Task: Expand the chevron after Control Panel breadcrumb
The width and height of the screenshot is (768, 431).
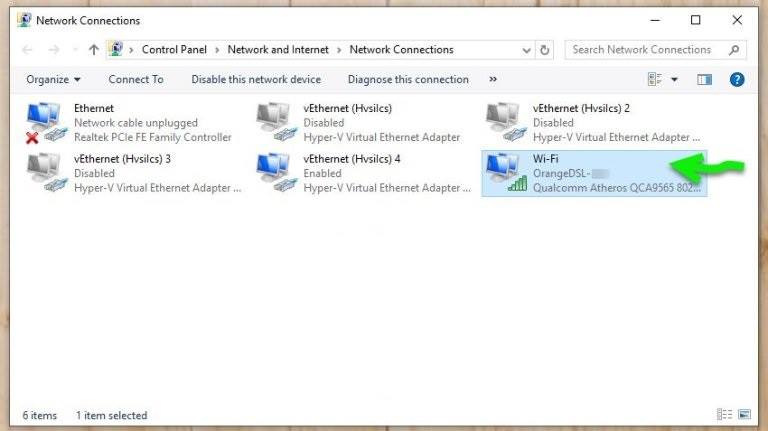Action: click(x=217, y=50)
